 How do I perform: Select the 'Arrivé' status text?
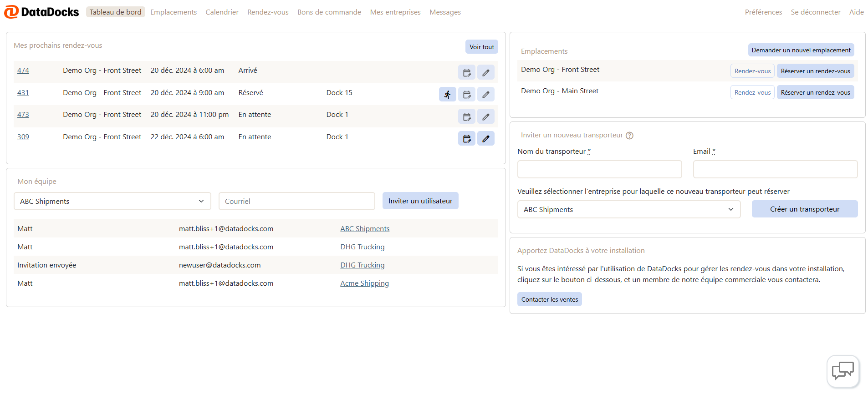tap(248, 70)
